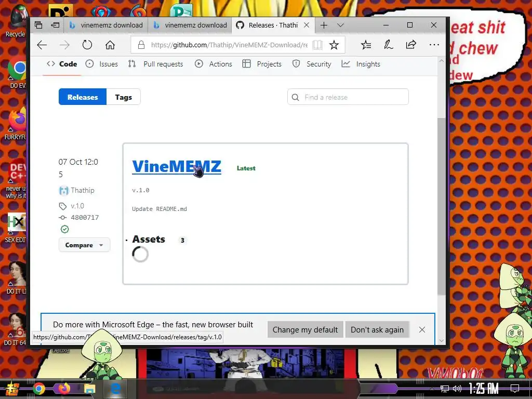Viewport: 532px width, 399px height.
Task: Open the Code tab of repository
Action: point(62,64)
